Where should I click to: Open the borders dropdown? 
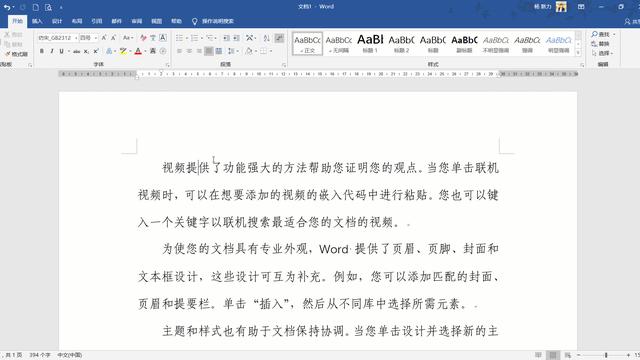click(x=271, y=51)
